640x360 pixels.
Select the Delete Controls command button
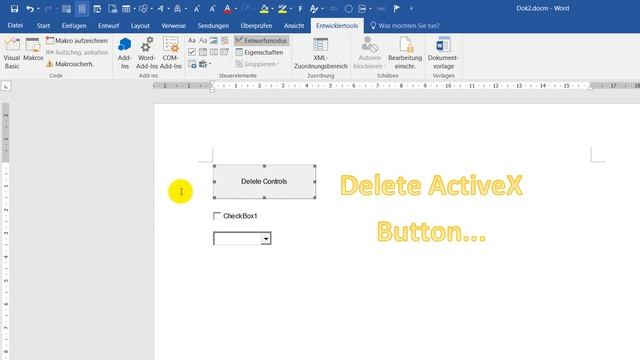pyautogui.click(x=264, y=182)
